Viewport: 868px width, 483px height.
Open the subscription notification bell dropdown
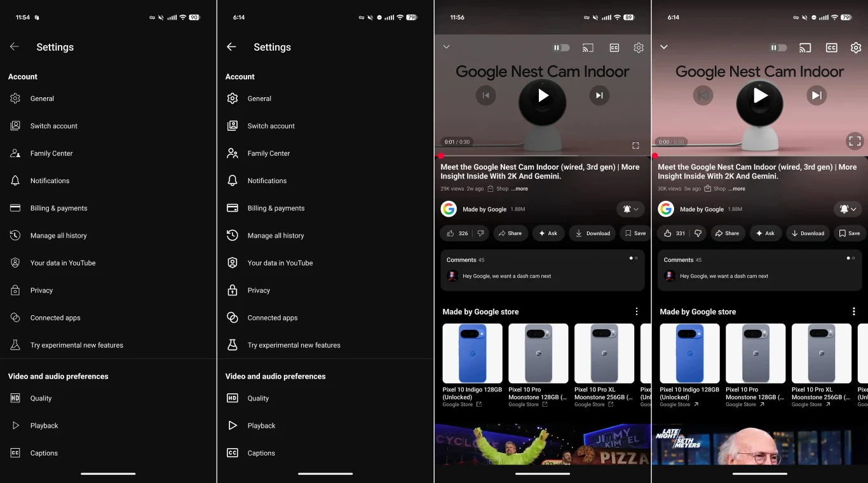(630, 208)
